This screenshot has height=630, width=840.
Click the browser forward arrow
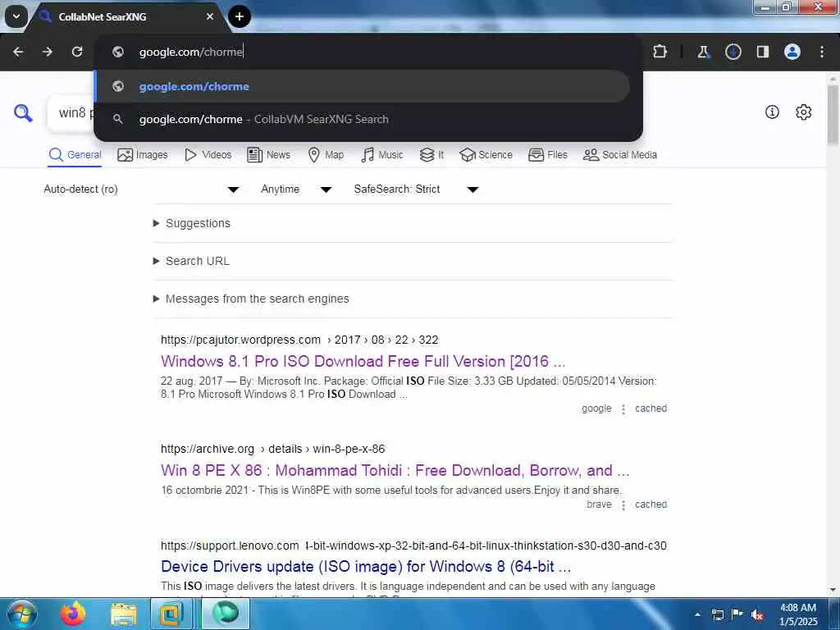point(48,52)
